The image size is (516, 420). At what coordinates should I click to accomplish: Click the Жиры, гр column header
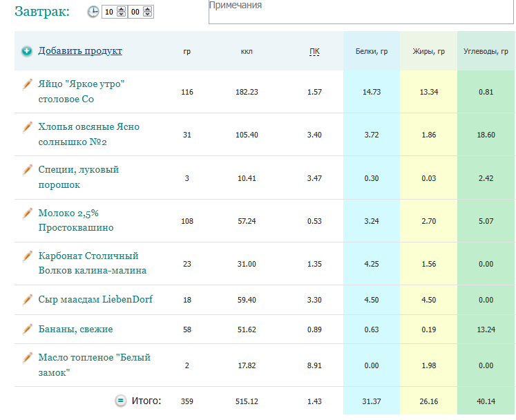(429, 51)
